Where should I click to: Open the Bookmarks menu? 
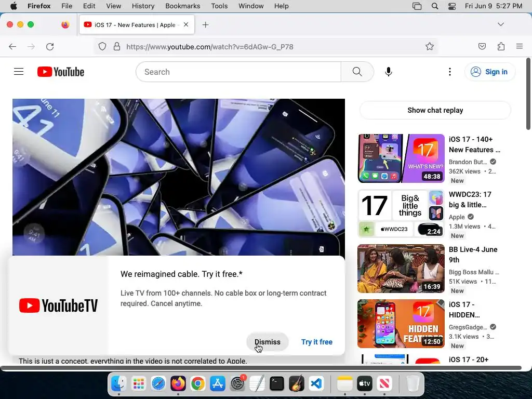182,6
